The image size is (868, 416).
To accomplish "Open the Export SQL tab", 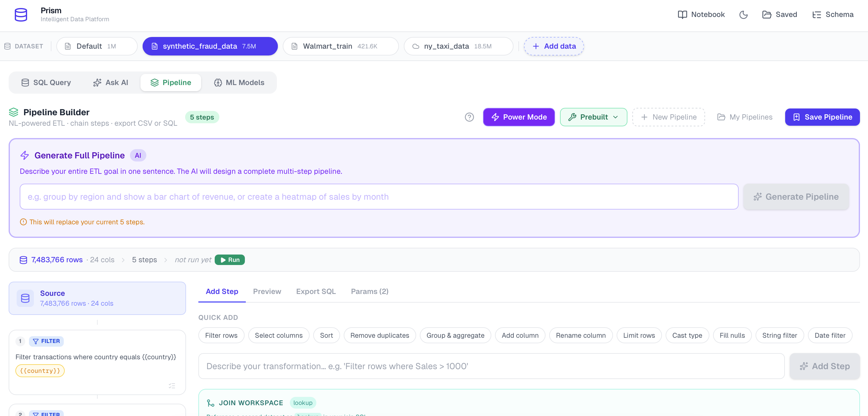I will [316, 291].
